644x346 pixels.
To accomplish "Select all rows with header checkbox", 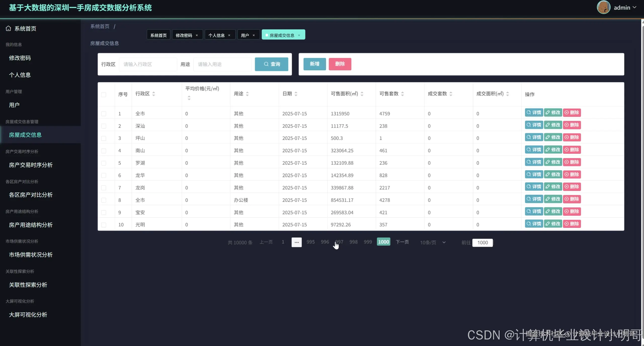I will [x=104, y=94].
